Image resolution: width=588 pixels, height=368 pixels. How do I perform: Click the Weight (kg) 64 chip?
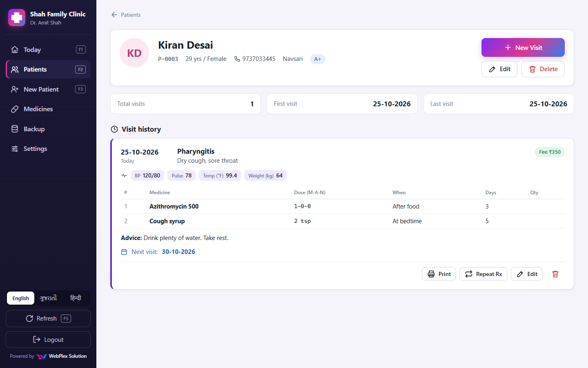(265, 175)
